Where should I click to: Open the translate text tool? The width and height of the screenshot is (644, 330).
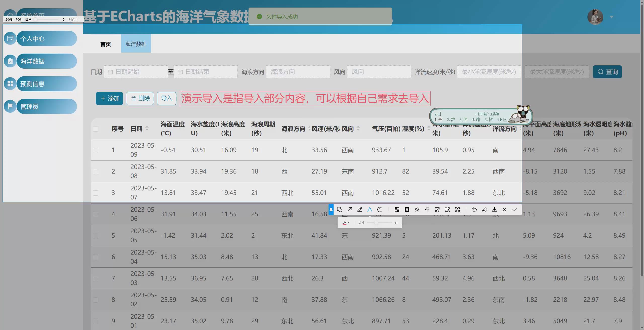447,210
